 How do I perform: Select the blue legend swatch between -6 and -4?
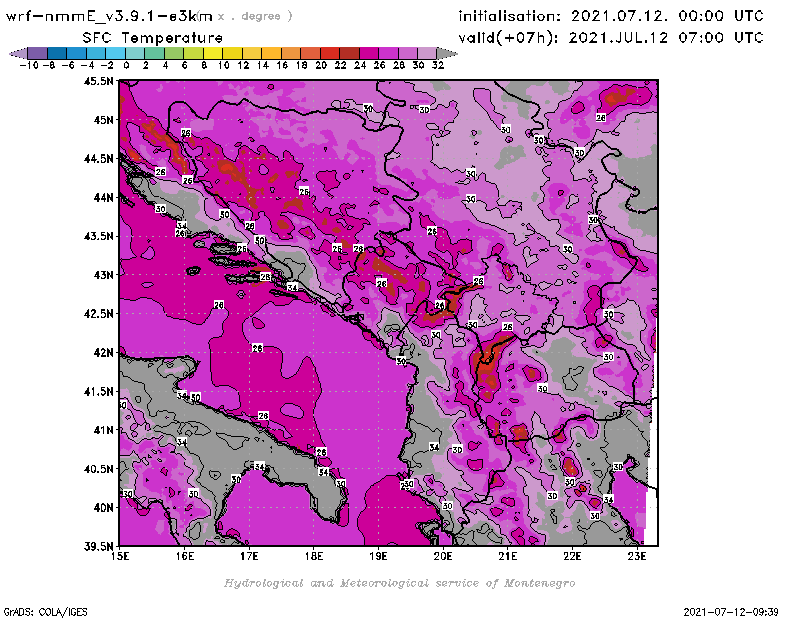tap(76, 53)
